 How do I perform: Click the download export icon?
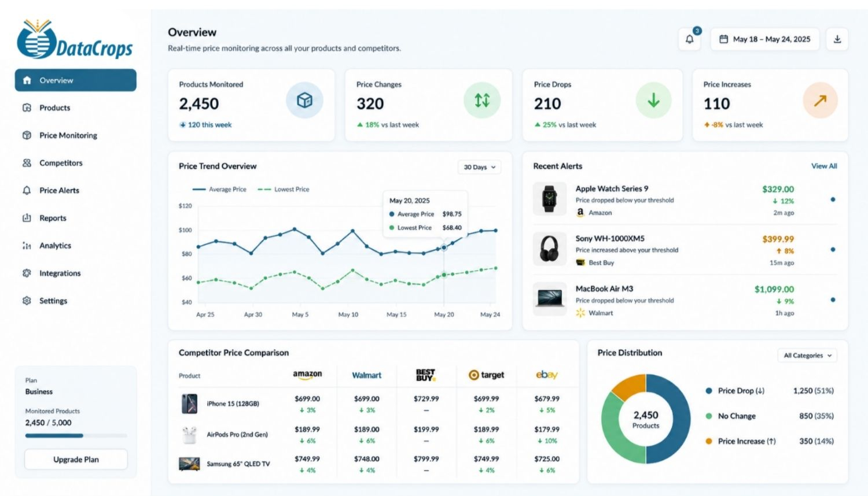click(x=837, y=39)
